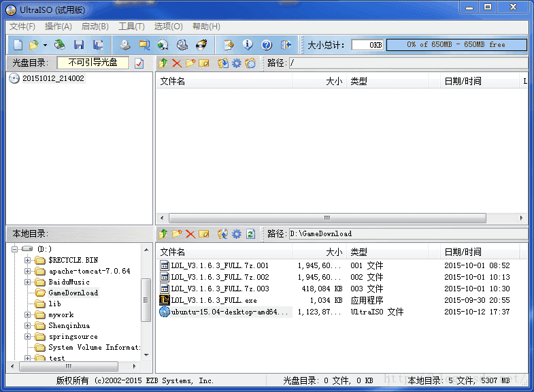Open the 文件(F) menu

[x=22, y=27]
